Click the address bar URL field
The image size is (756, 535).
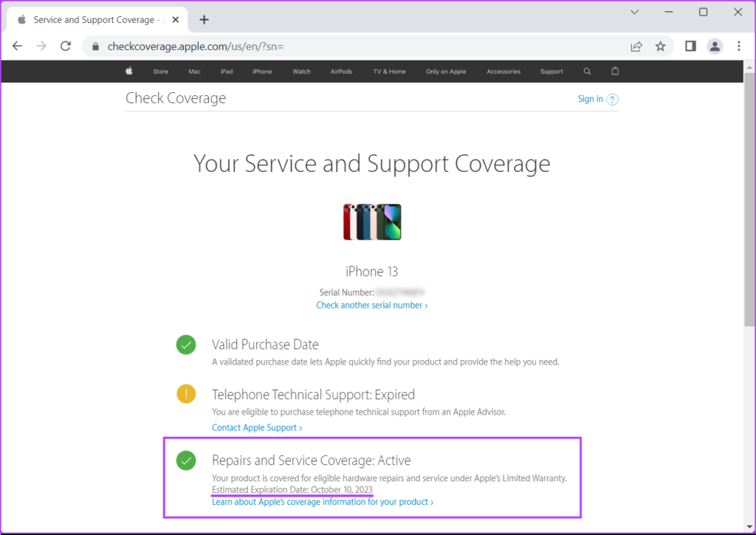pyautogui.click(x=357, y=46)
